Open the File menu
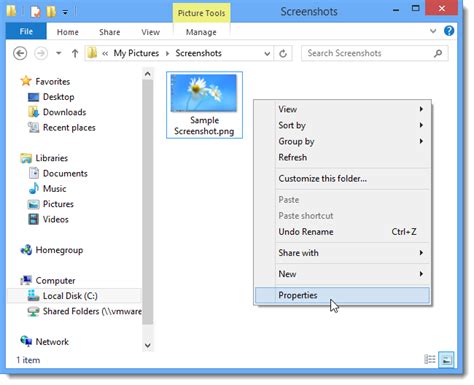 (x=26, y=32)
